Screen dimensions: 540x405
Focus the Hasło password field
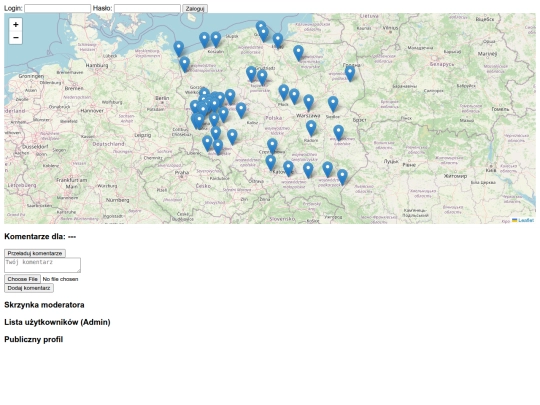point(147,9)
